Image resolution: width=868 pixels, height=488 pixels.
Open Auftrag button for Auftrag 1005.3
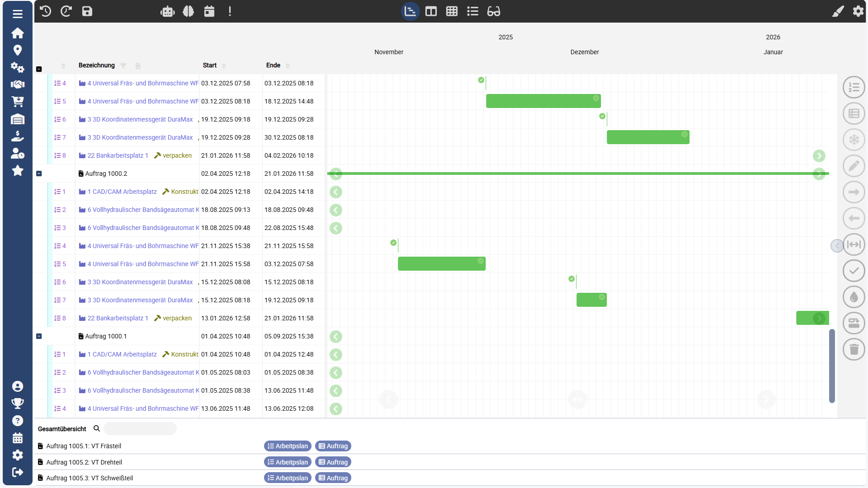(x=333, y=478)
